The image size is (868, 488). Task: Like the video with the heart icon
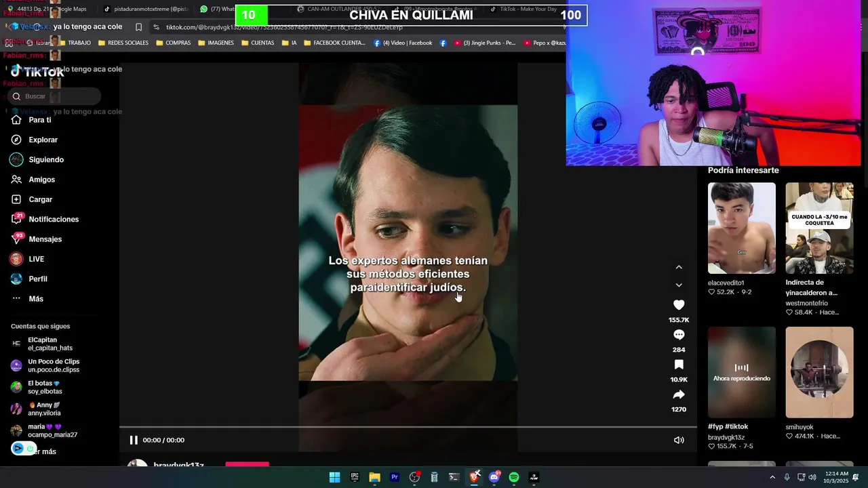679,305
